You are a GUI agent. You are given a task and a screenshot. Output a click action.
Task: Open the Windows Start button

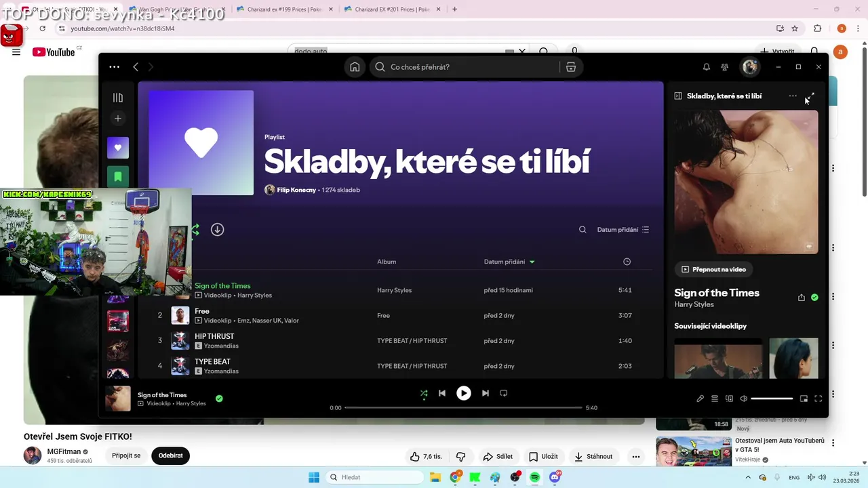click(314, 477)
